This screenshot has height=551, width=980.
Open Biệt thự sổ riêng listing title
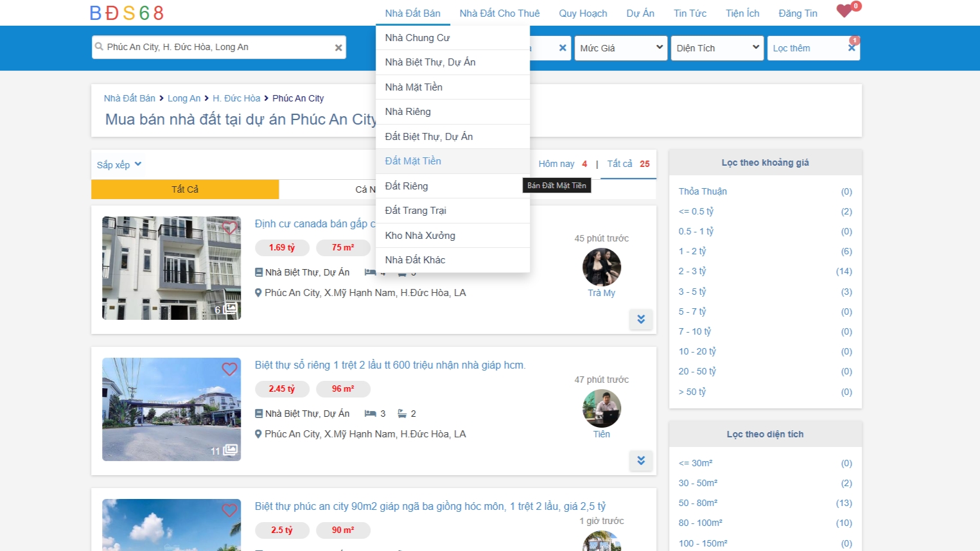390,365
